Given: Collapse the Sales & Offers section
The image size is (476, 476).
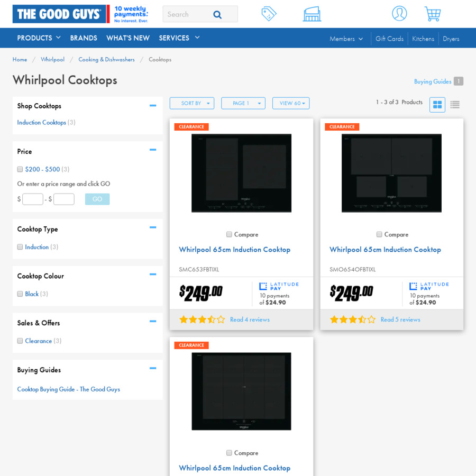Looking at the screenshot, I should click(x=153, y=321).
